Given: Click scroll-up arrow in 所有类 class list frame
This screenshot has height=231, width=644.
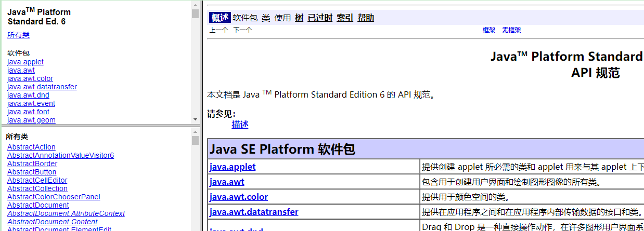Looking at the screenshot, I should [x=195, y=132].
